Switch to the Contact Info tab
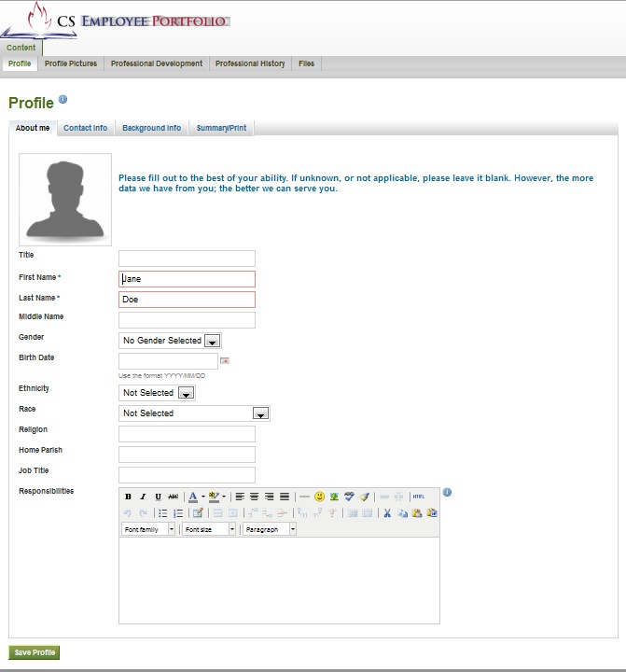 coord(85,128)
